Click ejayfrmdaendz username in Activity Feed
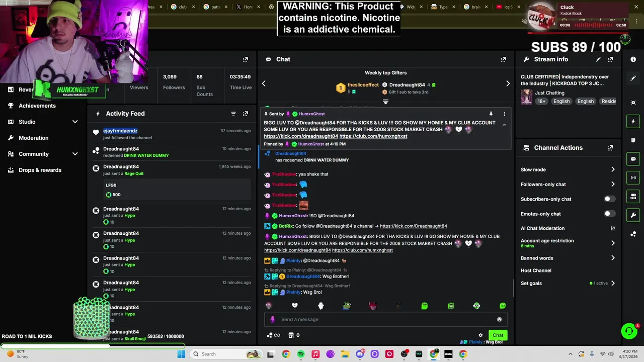644x362 pixels. 120,131
